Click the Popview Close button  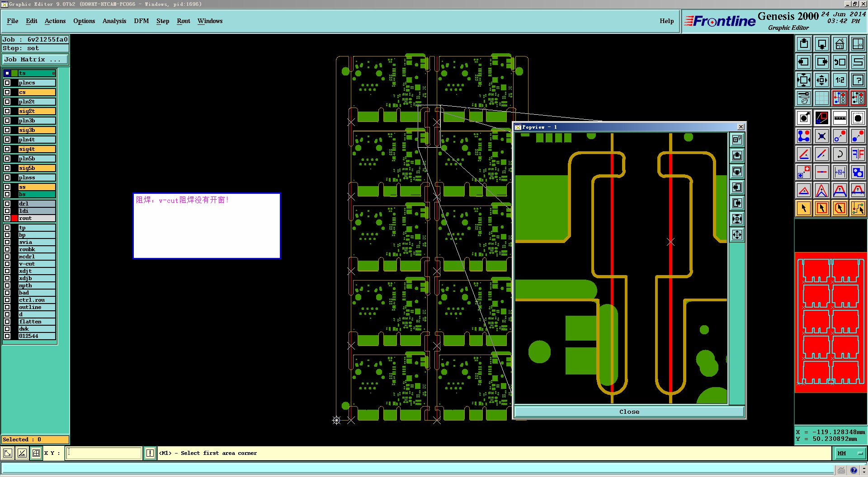pos(629,412)
